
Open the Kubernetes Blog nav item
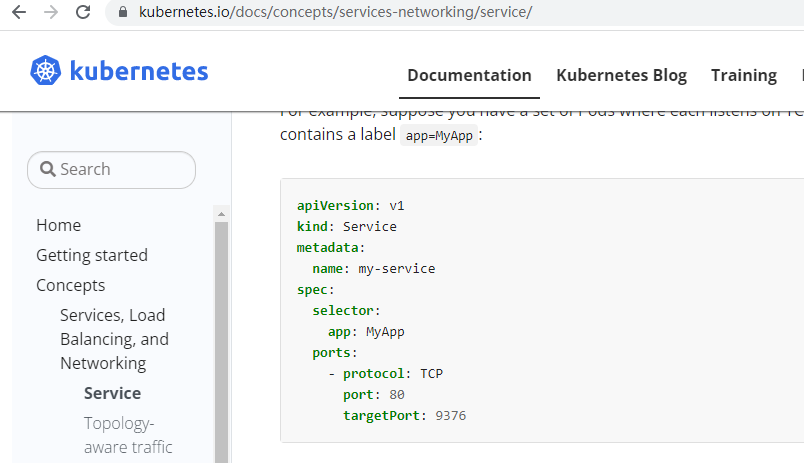point(621,75)
